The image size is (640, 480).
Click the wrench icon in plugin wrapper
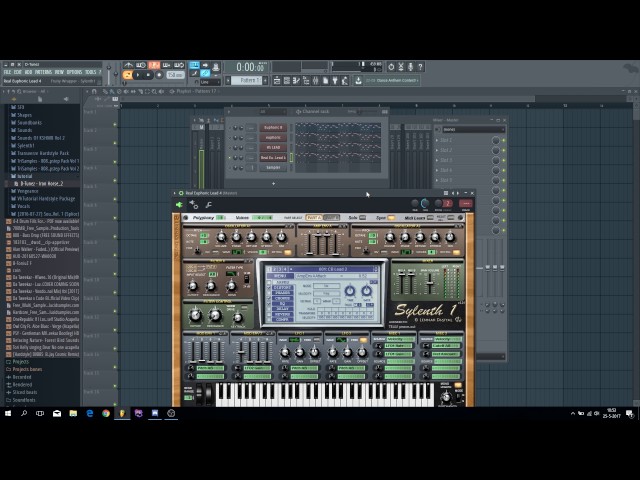(x=209, y=205)
